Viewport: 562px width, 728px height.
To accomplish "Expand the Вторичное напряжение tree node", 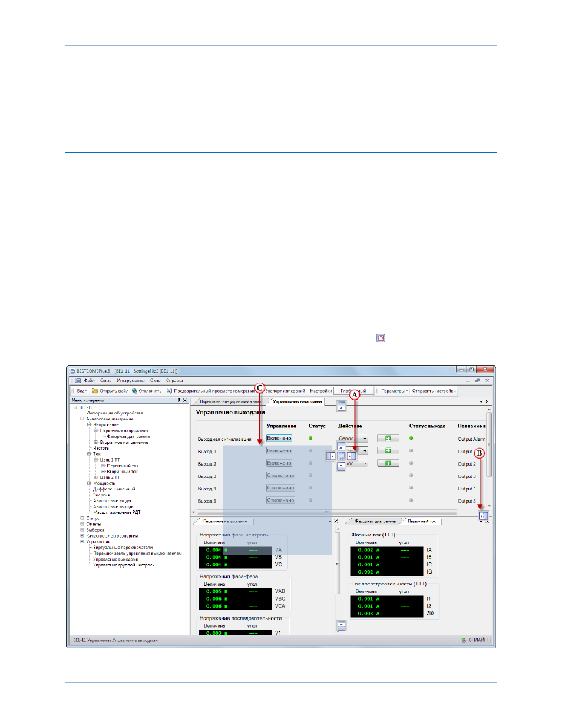I will pos(96,442).
